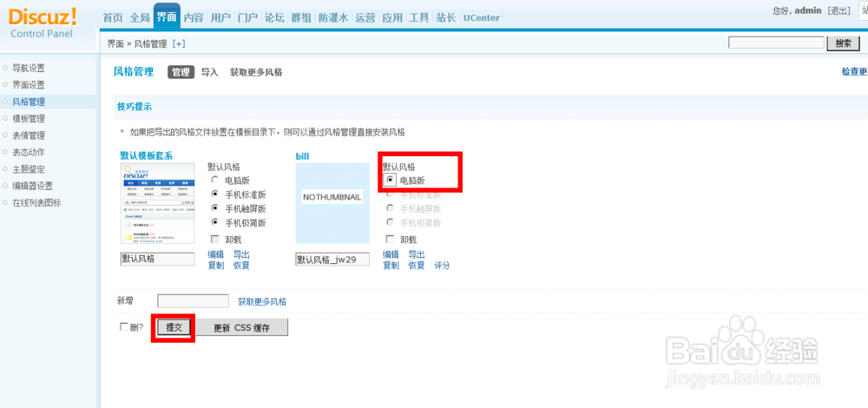The image size is (868, 408).
Task: Click the 默认模板套系 title link
Action: click(146, 155)
